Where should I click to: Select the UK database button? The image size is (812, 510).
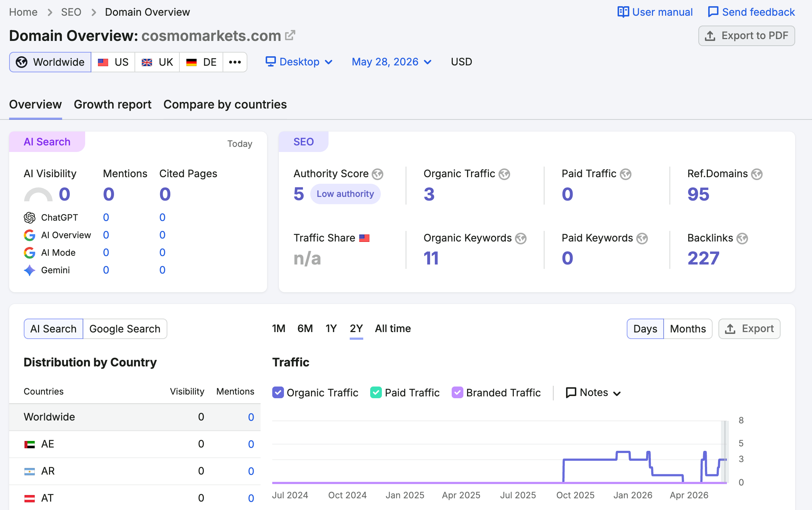(x=157, y=62)
